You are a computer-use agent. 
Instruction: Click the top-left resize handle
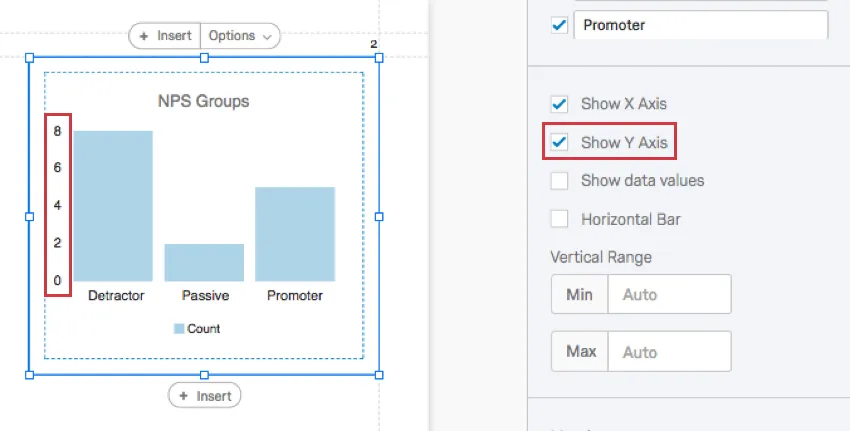pyautogui.click(x=29, y=58)
